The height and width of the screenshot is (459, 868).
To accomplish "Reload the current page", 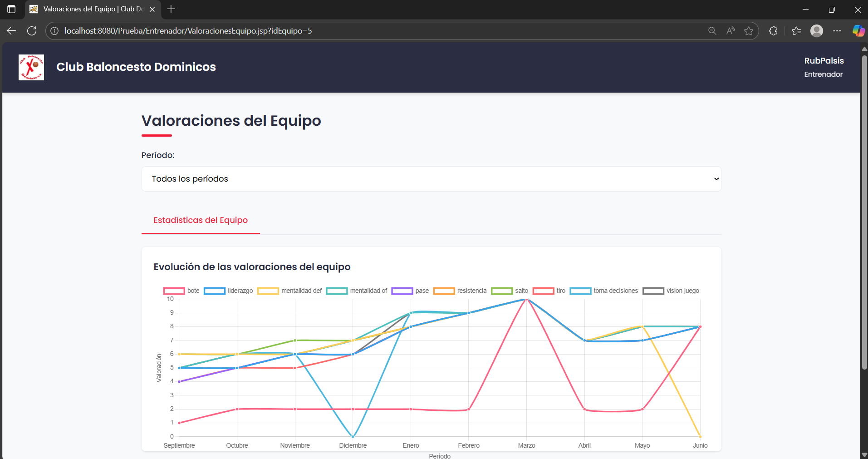I will click(x=32, y=30).
